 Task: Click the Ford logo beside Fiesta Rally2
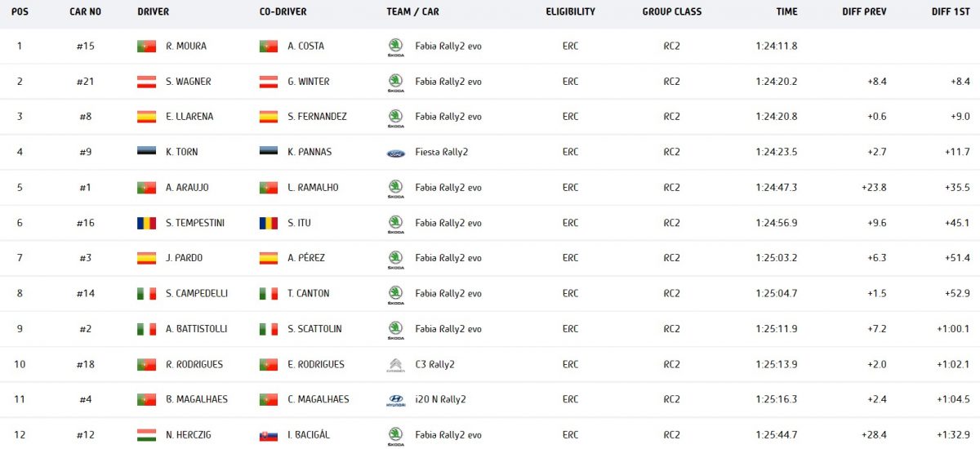tap(395, 153)
